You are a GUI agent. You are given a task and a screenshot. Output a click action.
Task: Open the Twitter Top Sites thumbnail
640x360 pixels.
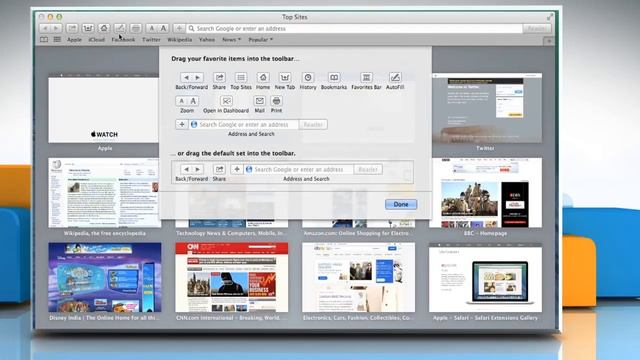tap(486, 108)
